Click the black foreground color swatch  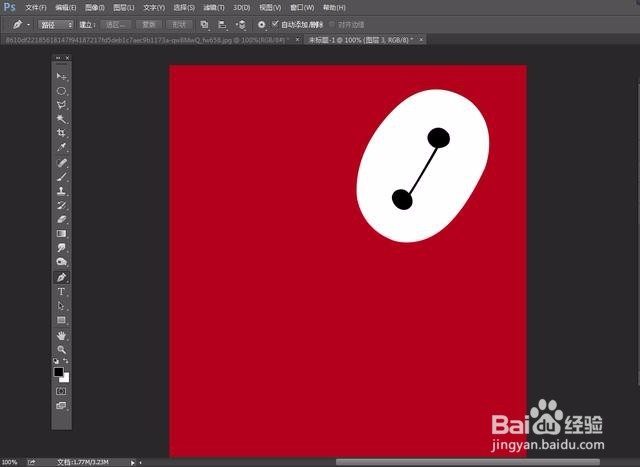tap(58, 371)
